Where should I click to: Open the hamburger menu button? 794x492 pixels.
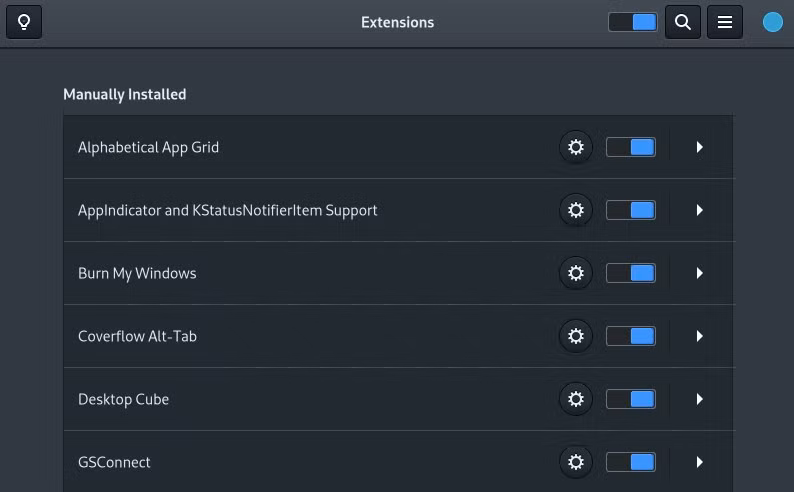coord(725,22)
